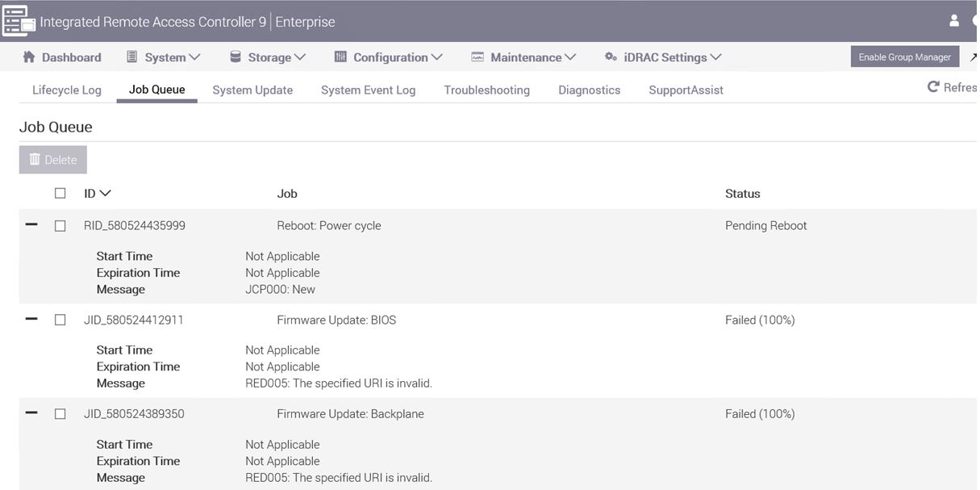Screen dimensions: 980x490
Task: Open the System dropdown menu
Action: 164,57
